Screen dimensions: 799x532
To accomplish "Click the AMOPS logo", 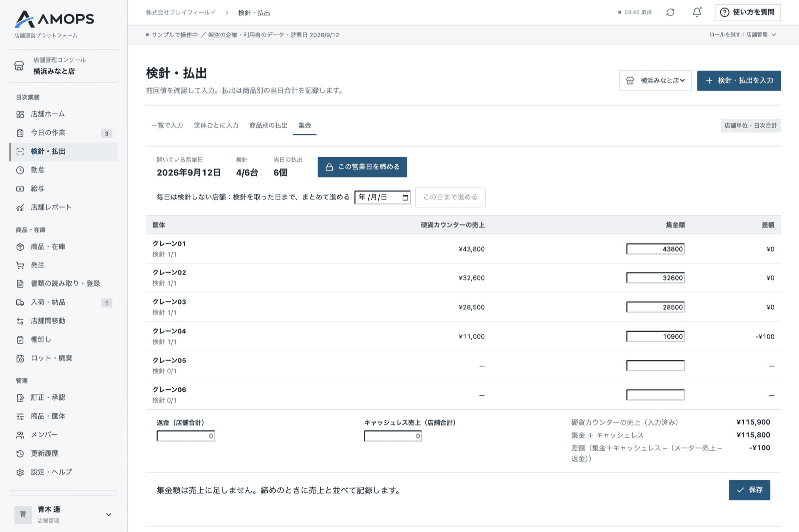I will [x=54, y=19].
